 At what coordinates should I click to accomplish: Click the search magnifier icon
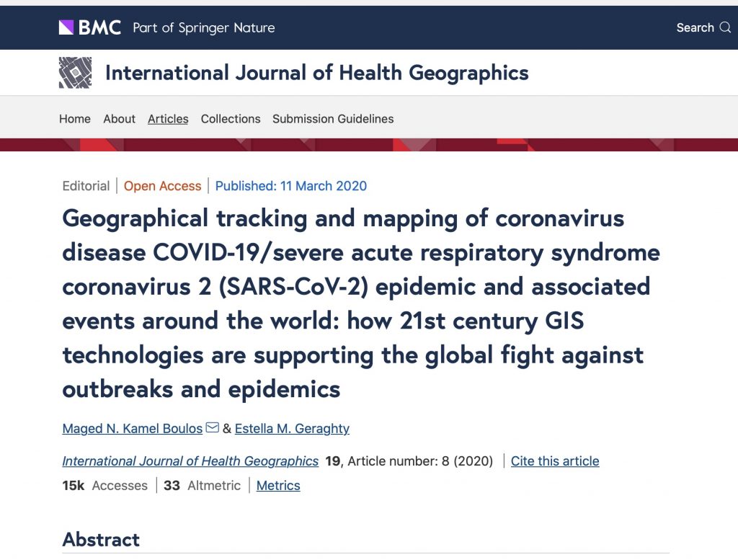(x=725, y=27)
